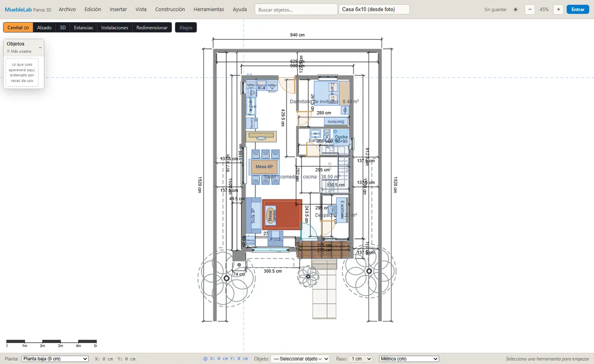The width and height of the screenshot is (594, 364).
Task: Activate Estancias mode
Action: point(84,28)
